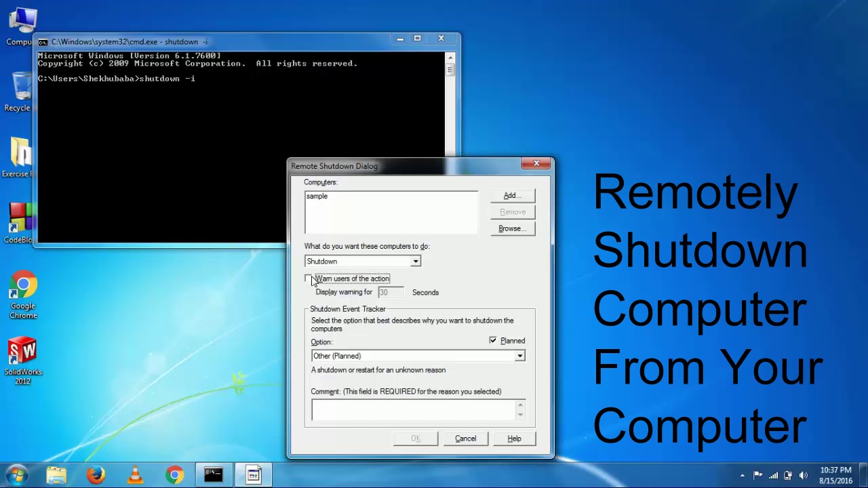This screenshot has width=868, height=488.
Task: Switch to cmd.exe taskbar button
Action: point(214,475)
